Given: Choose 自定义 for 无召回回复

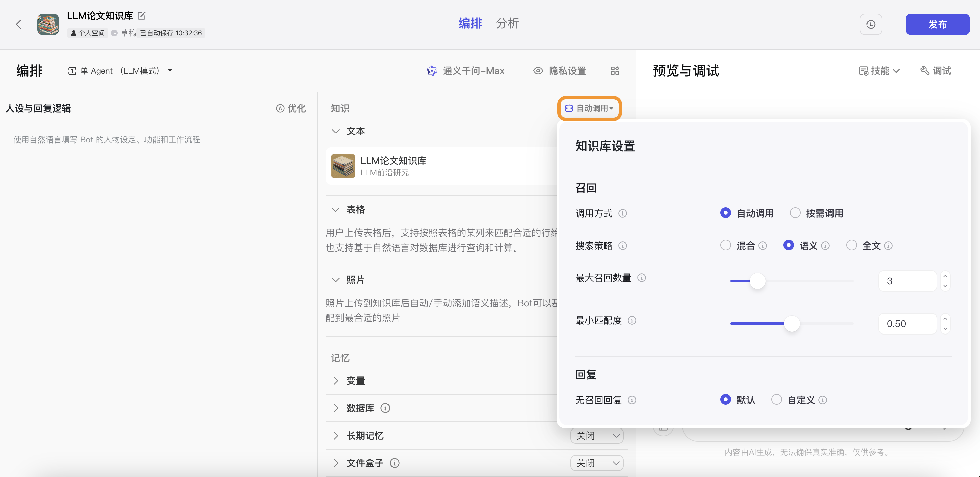Looking at the screenshot, I should (776, 400).
